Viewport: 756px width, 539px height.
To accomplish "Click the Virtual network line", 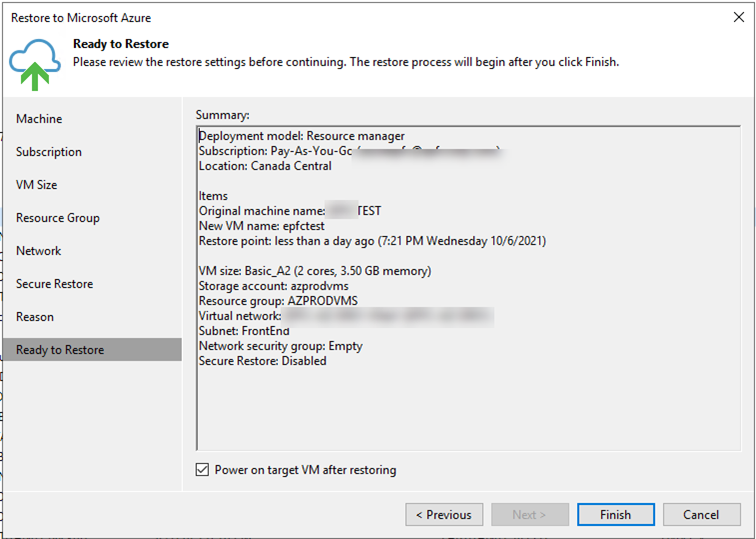I will (x=346, y=316).
